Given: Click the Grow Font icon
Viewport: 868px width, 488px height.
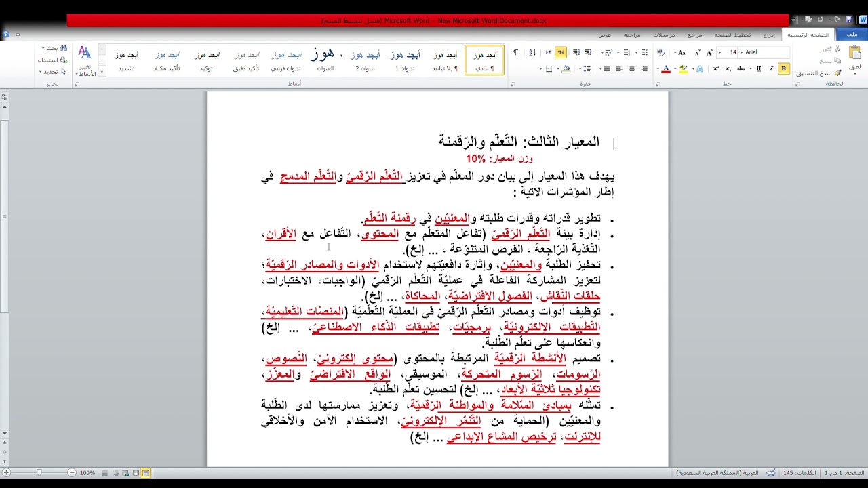Looking at the screenshot, I should coord(709,52).
